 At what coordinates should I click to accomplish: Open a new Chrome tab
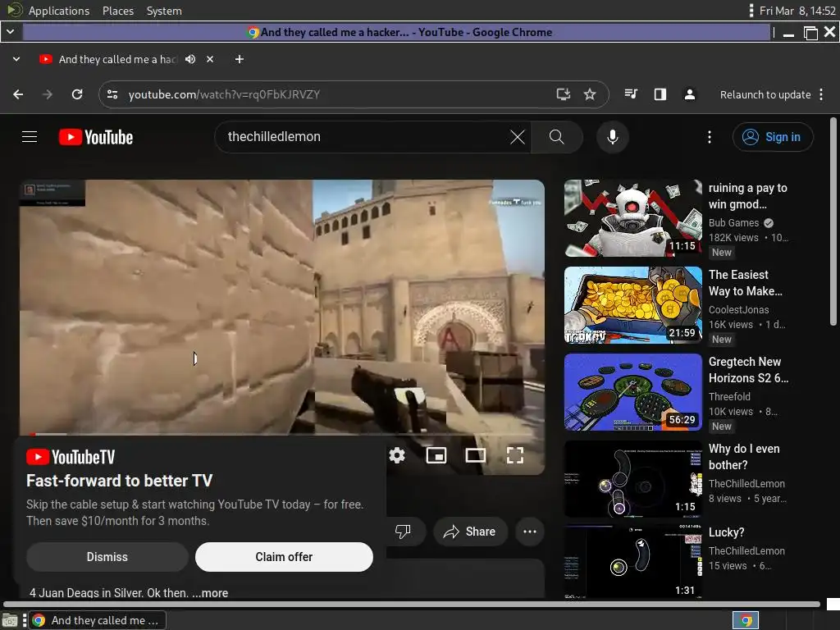click(x=240, y=59)
